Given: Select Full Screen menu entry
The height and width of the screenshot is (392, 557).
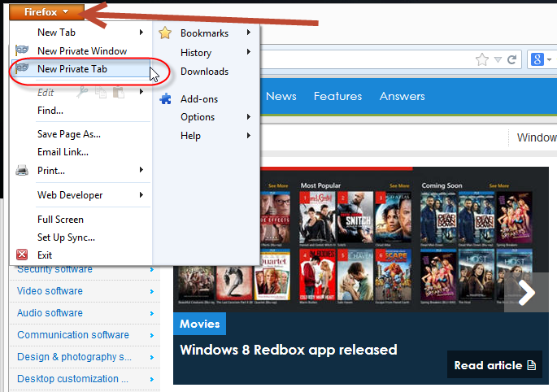Looking at the screenshot, I should pyautogui.click(x=60, y=220).
